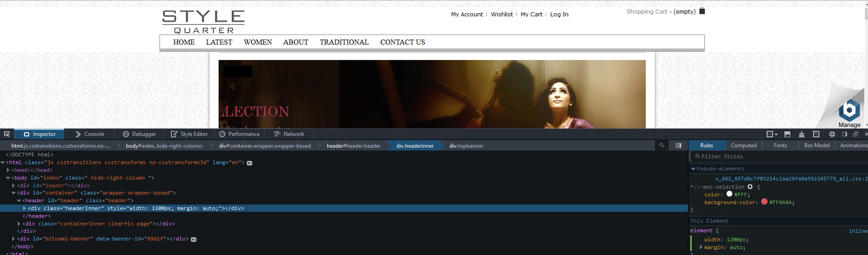Select div#container breadcrumb item
Image resolution: width=868 pixels, height=255 pixels.
[x=265, y=146]
